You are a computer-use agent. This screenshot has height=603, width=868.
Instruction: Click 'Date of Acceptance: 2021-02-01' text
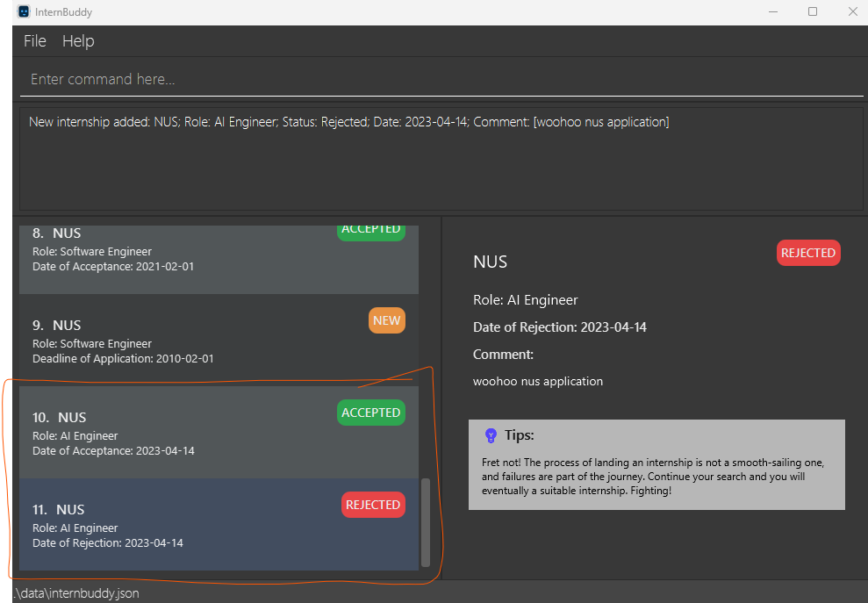pyautogui.click(x=113, y=266)
